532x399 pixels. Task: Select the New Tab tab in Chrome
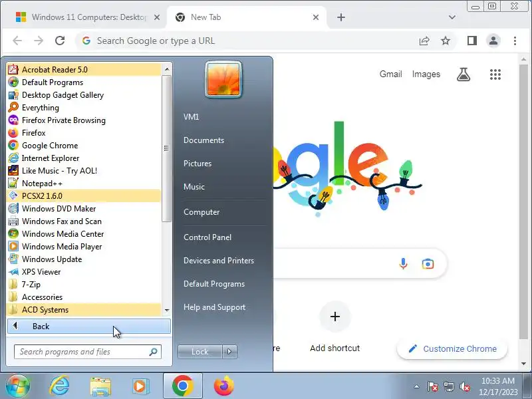247,17
